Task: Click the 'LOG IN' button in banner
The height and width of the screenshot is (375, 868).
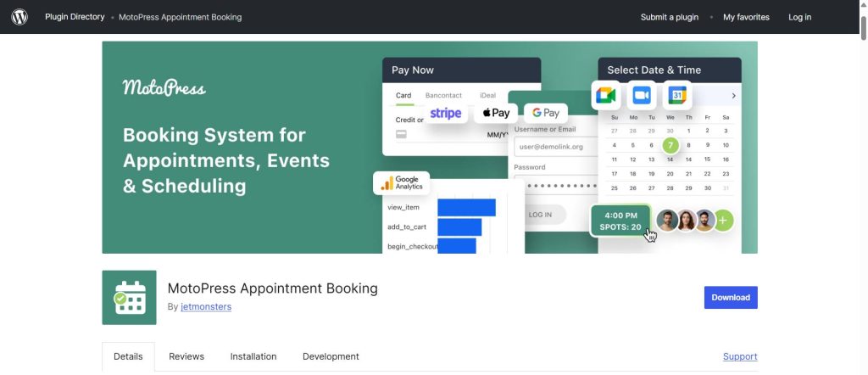Action: point(540,215)
